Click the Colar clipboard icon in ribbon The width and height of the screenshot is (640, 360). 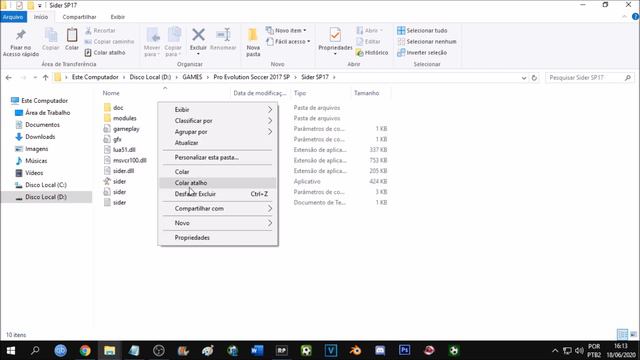click(72, 35)
